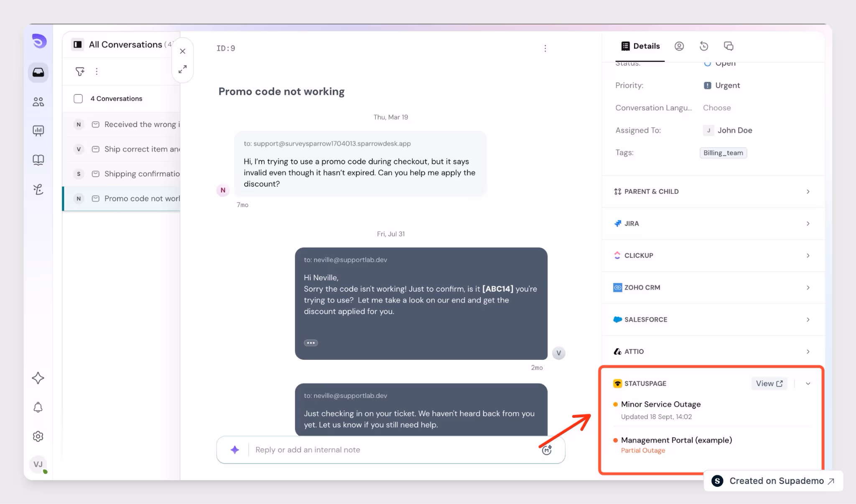
Task: Click the Statuspage View button
Action: coord(769,384)
